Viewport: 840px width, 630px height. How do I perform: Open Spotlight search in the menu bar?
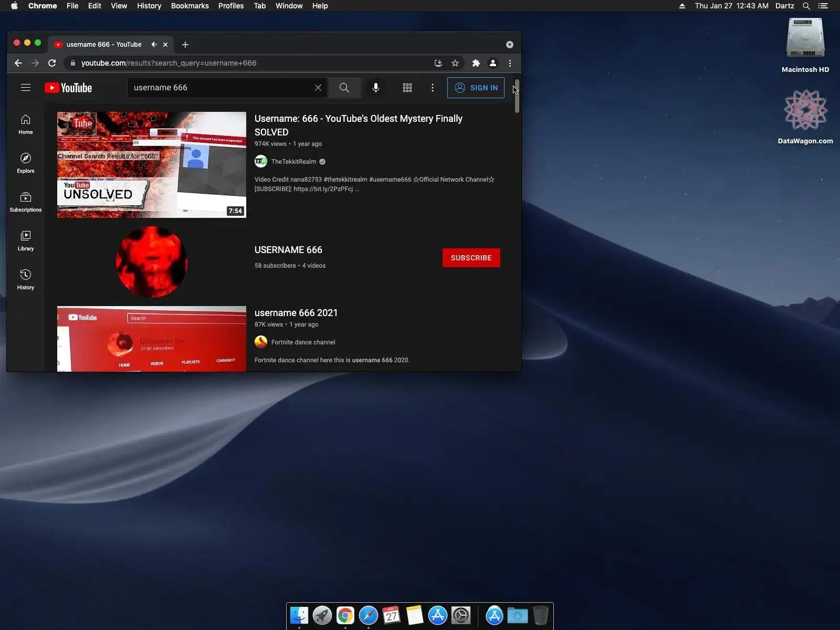point(806,6)
